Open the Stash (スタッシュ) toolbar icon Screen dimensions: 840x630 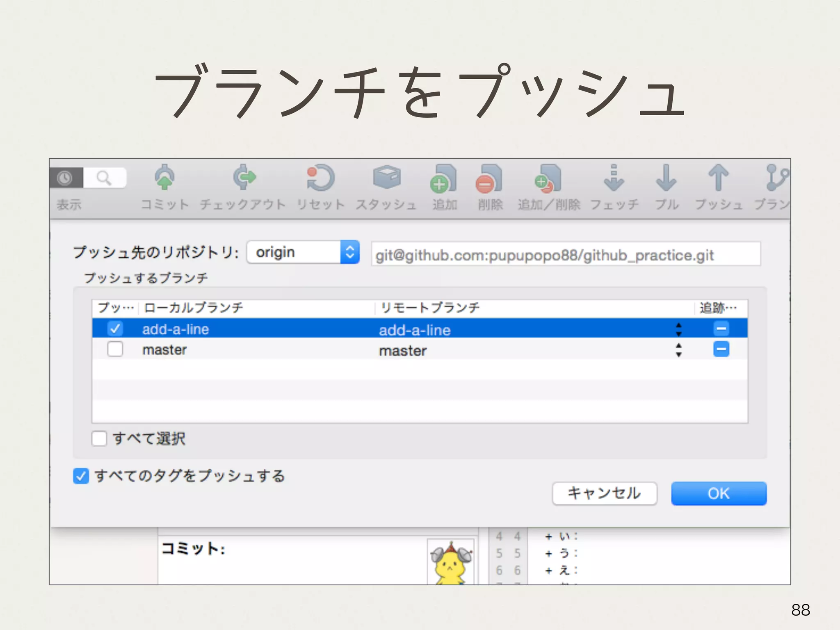point(386,178)
